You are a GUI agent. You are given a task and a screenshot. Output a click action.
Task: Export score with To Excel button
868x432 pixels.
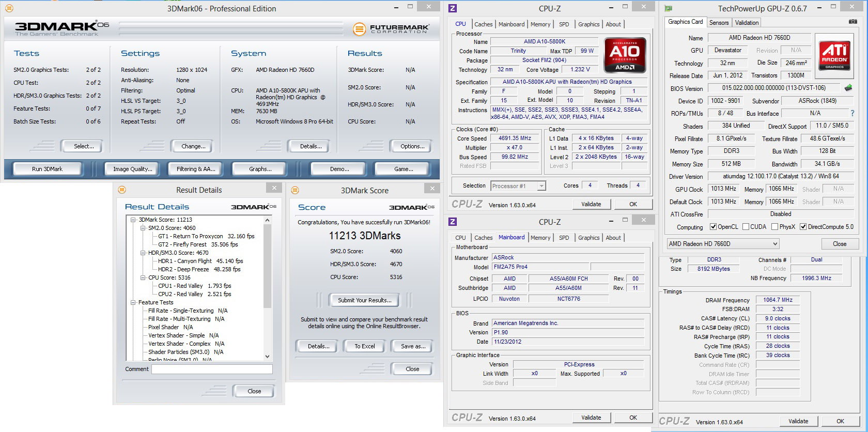click(365, 346)
